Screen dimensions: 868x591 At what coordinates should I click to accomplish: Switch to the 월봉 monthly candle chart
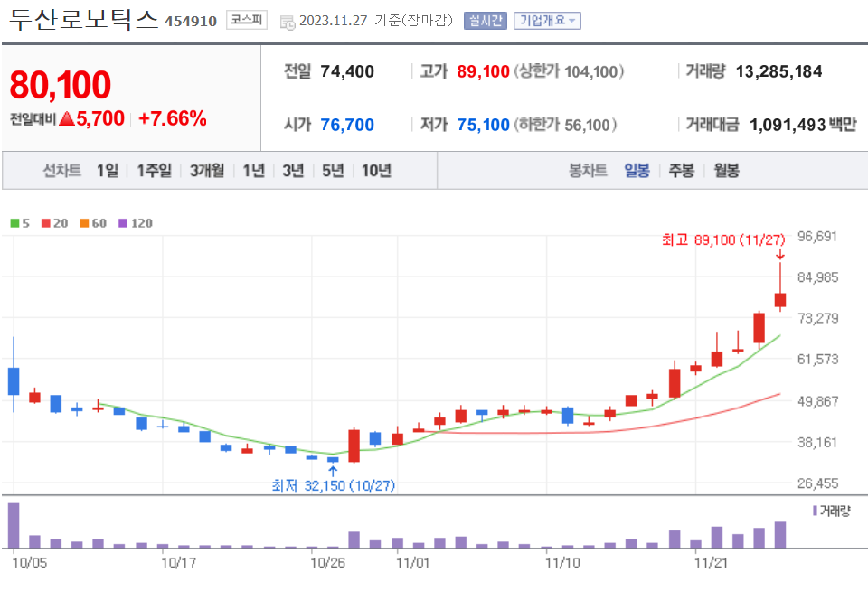click(x=726, y=171)
